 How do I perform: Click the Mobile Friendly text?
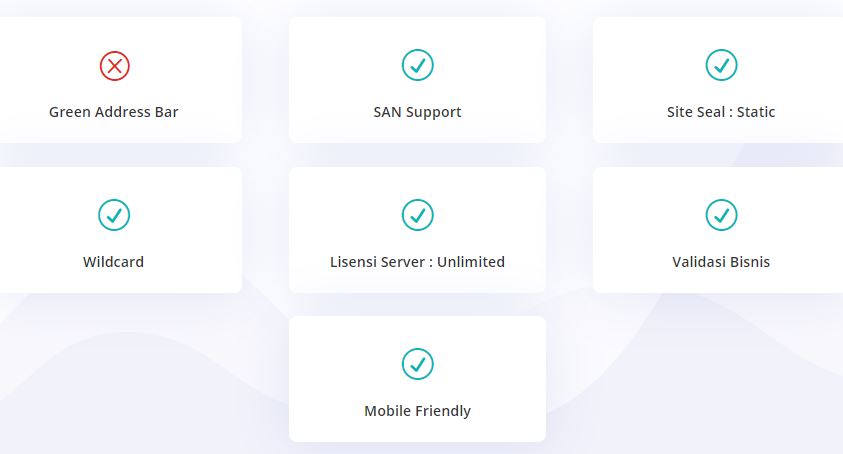pyautogui.click(x=417, y=411)
